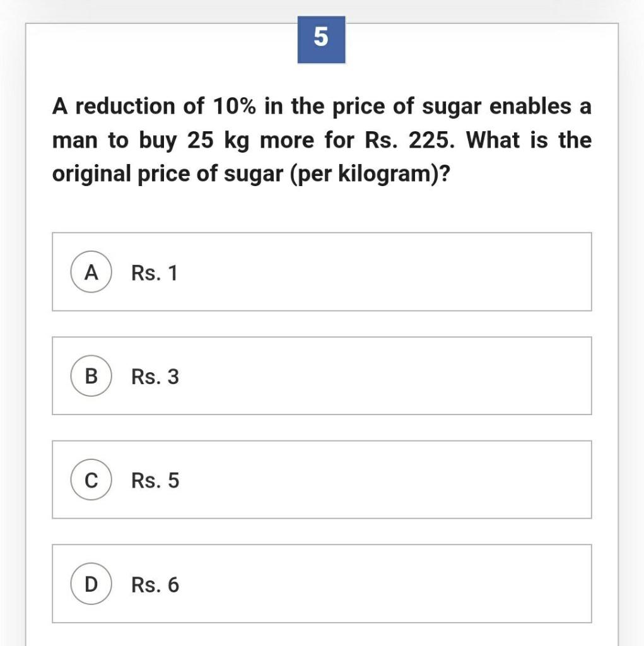This screenshot has height=646, width=644.
Task: Select the circular A option marker
Action: [x=91, y=273]
